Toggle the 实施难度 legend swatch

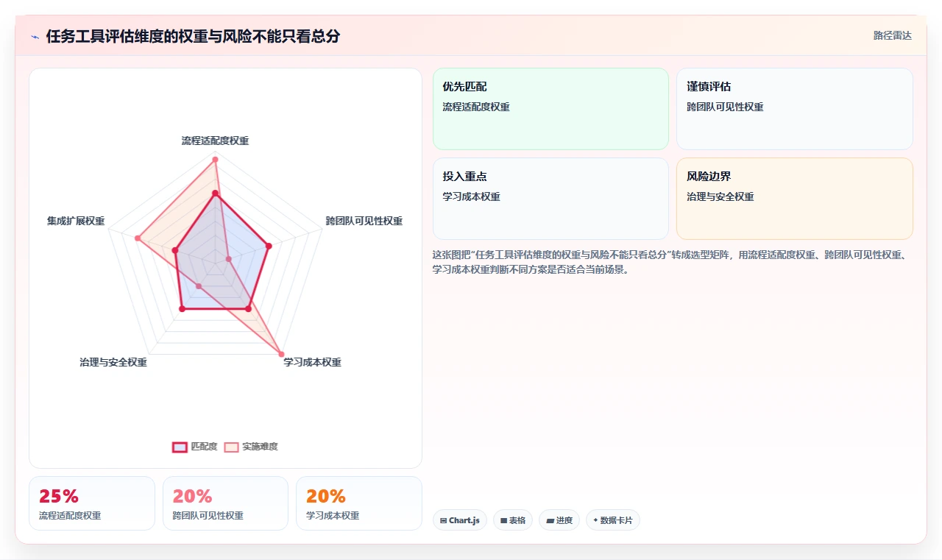(x=232, y=447)
